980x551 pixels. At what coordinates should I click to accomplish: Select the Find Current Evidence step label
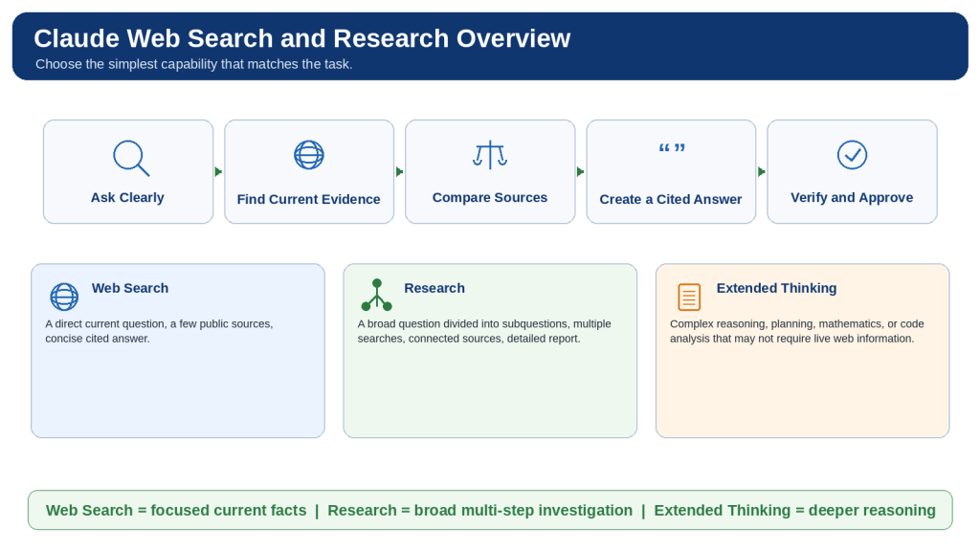(x=309, y=199)
